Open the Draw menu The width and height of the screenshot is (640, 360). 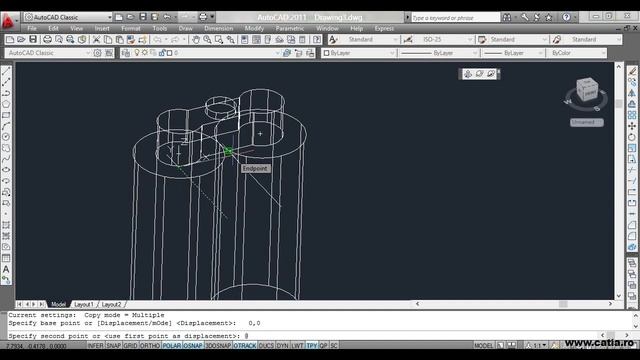pyautogui.click(x=185, y=29)
